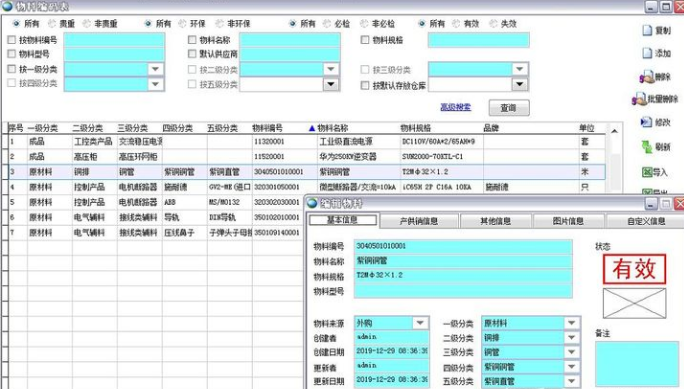
Task: Enable 物料规格 filter checkbox
Action: [x=365, y=40]
